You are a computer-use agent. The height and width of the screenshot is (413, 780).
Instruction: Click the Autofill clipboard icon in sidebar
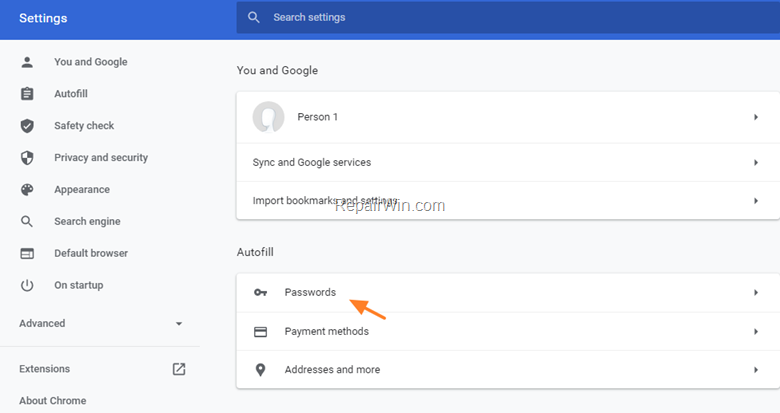coord(27,94)
